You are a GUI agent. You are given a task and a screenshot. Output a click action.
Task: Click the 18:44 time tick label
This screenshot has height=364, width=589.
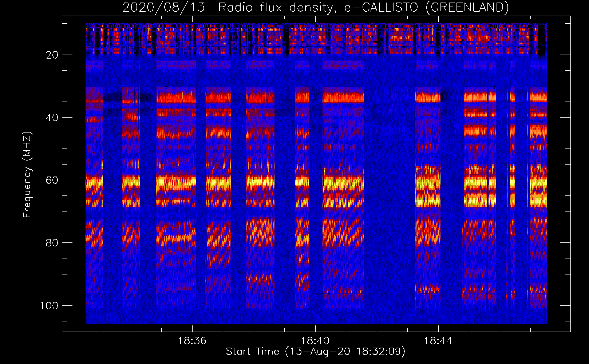pyautogui.click(x=438, y=341)
